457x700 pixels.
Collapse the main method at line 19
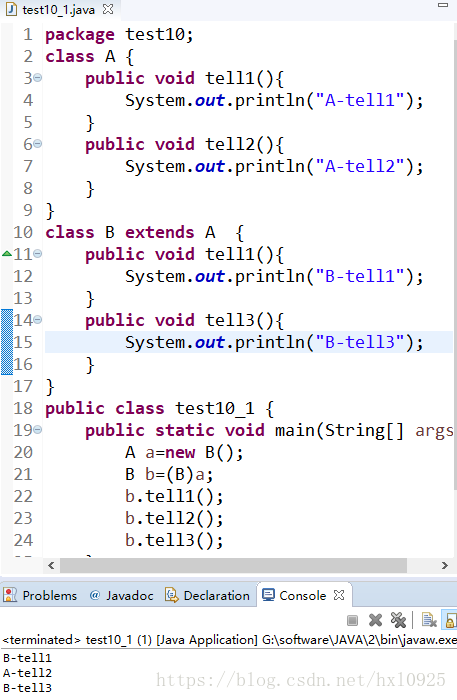(38, 430)
